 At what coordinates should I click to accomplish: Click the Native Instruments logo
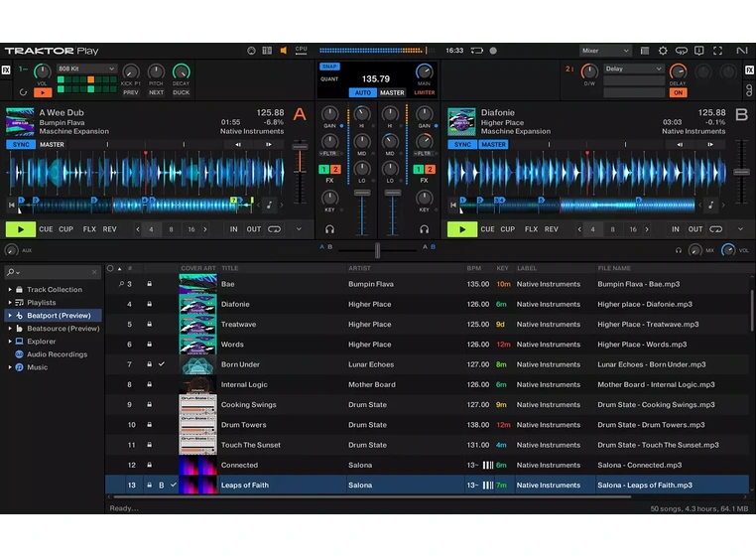pos(742,51)
